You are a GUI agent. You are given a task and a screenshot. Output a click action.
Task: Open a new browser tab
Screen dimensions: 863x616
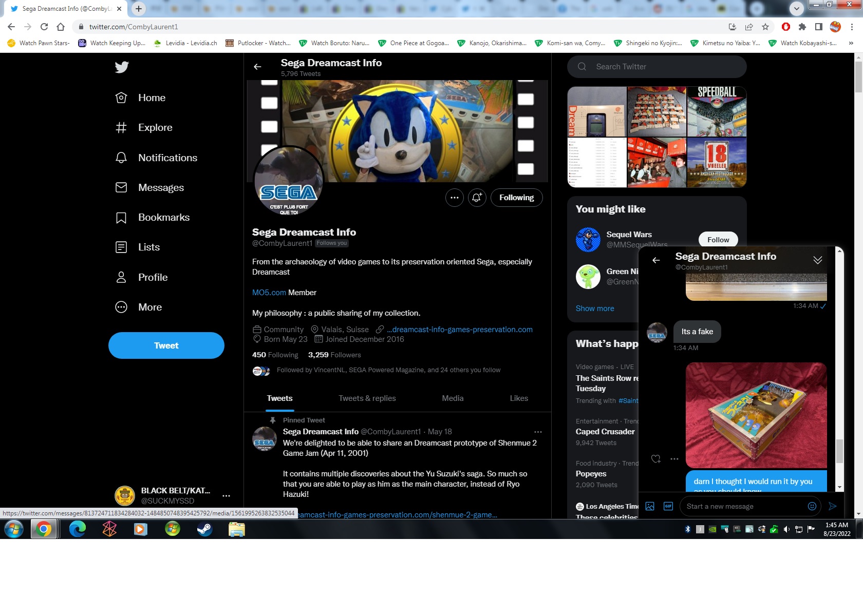(139, 9)
